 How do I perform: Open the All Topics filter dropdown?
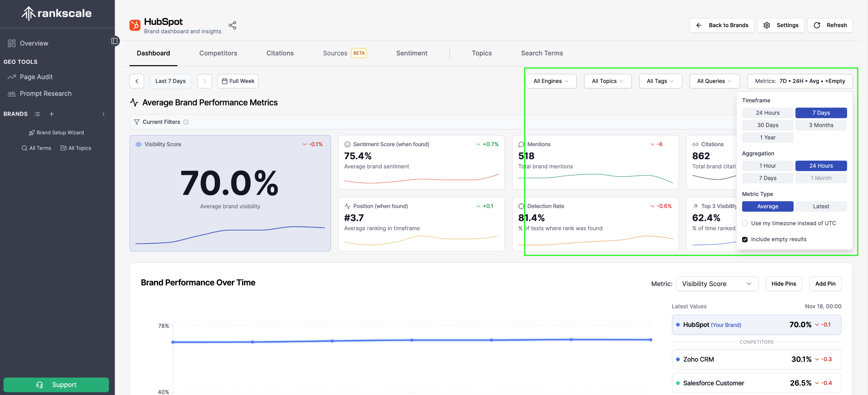point(608,81)
